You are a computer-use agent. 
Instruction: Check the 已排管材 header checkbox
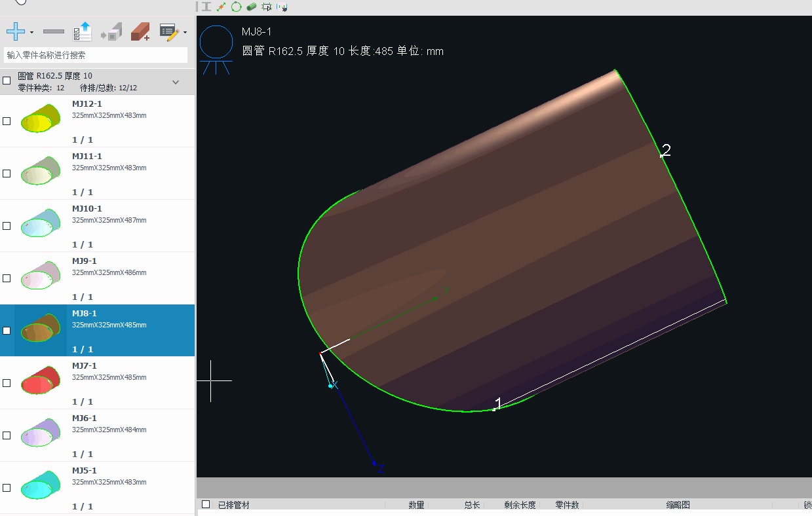(x=206, y=504)
